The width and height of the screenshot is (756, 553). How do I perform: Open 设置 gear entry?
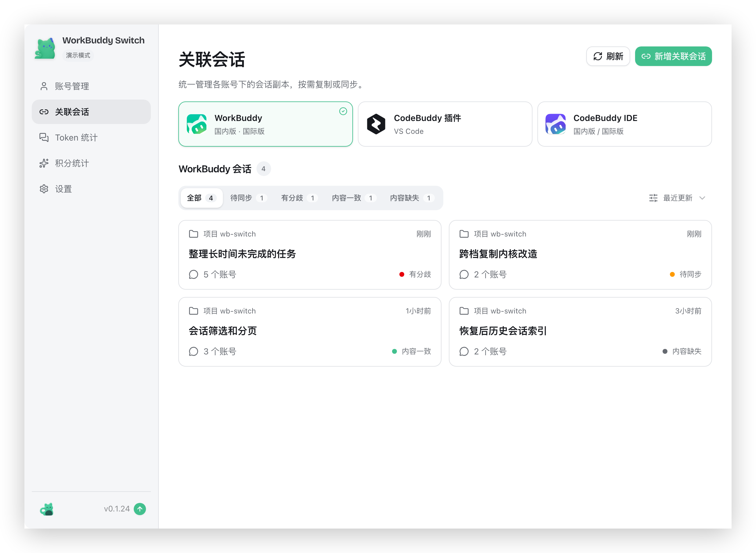tap(91, 189)
